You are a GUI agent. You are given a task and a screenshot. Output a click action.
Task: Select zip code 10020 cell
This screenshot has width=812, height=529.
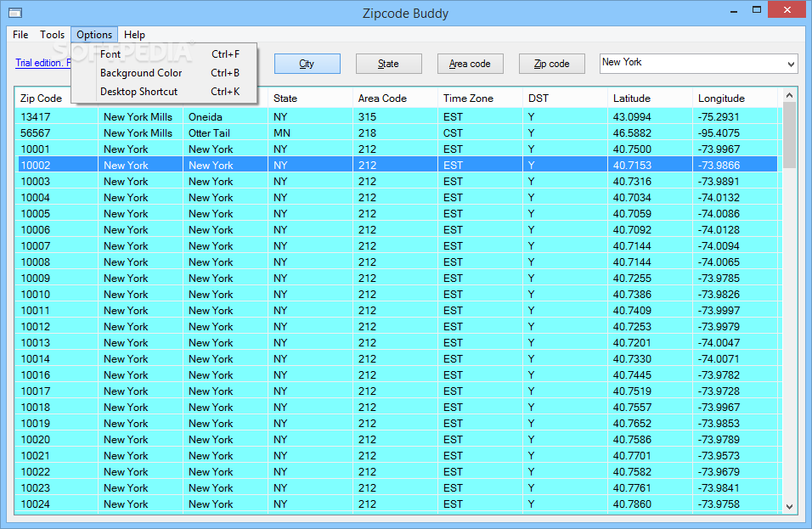(x=58, y=440)
